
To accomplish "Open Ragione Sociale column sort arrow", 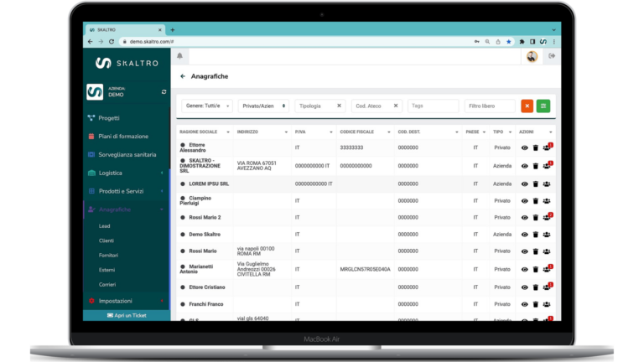I will coord(228,132).
